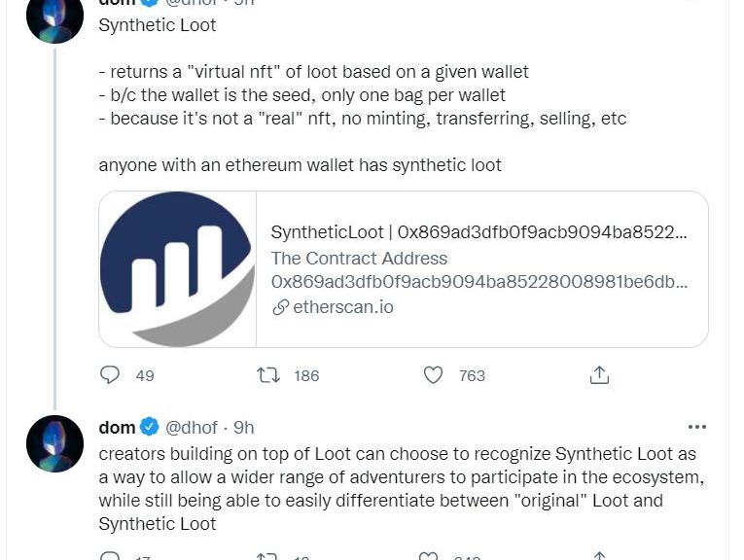Click the reply count 49

(145, 376)
